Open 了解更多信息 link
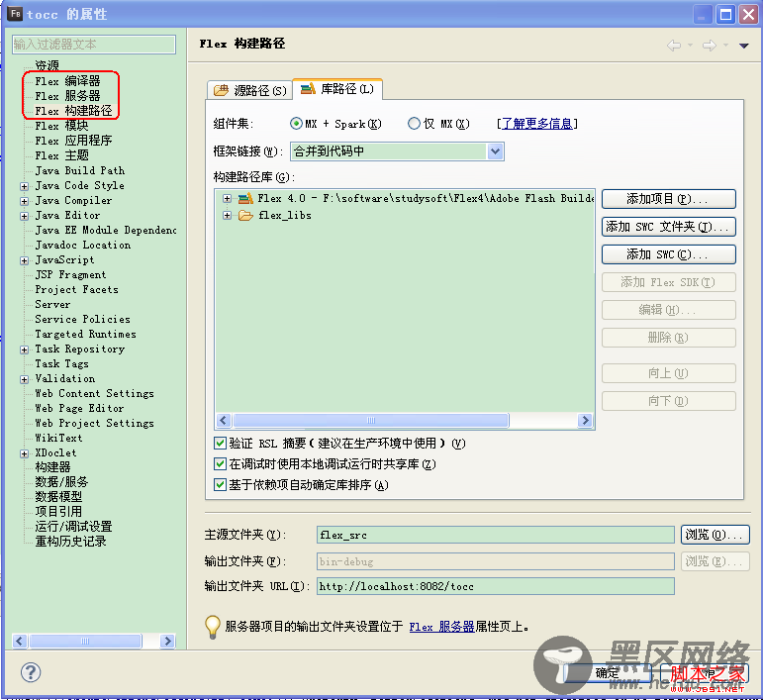763x700 pixels. (537, 124)
